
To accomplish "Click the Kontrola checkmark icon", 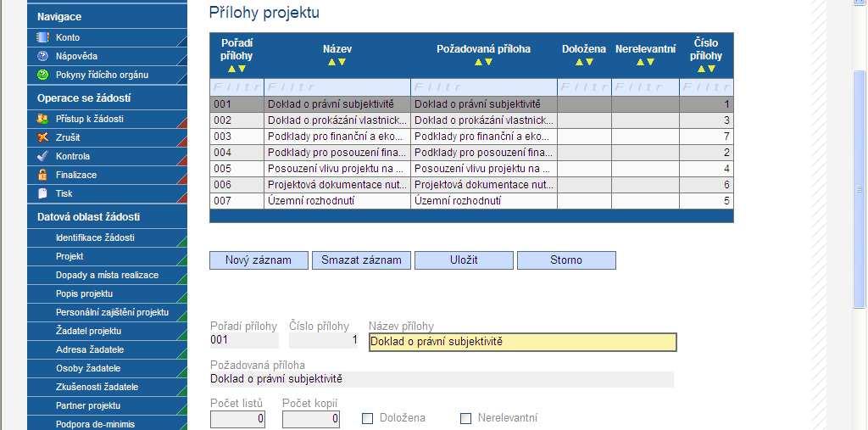I will [42, 156].
